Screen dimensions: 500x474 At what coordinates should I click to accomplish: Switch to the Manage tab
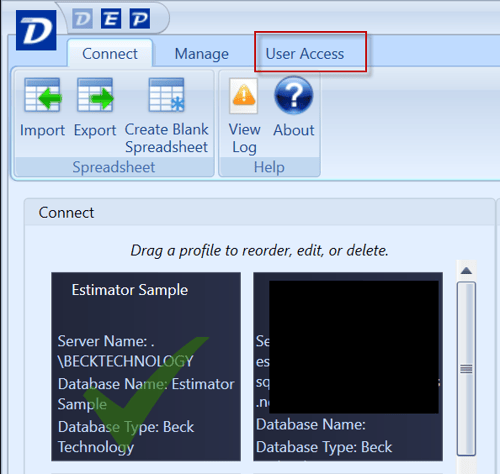(202, 54)
